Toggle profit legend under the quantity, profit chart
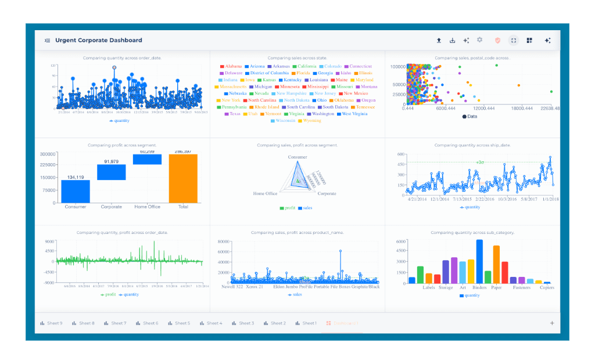This screenshot has height=364, width=595. 107,294
